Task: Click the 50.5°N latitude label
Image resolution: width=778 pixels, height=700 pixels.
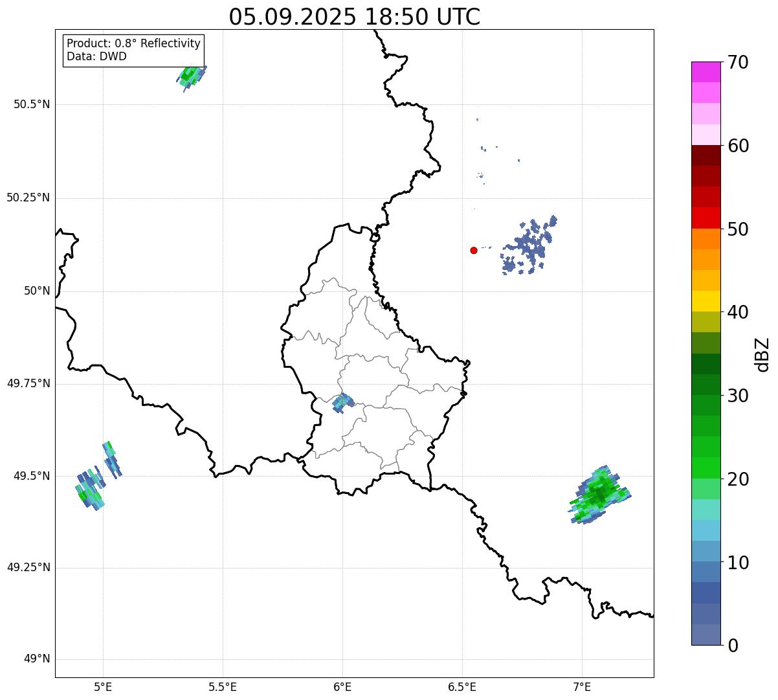Action: click(32, 104)
